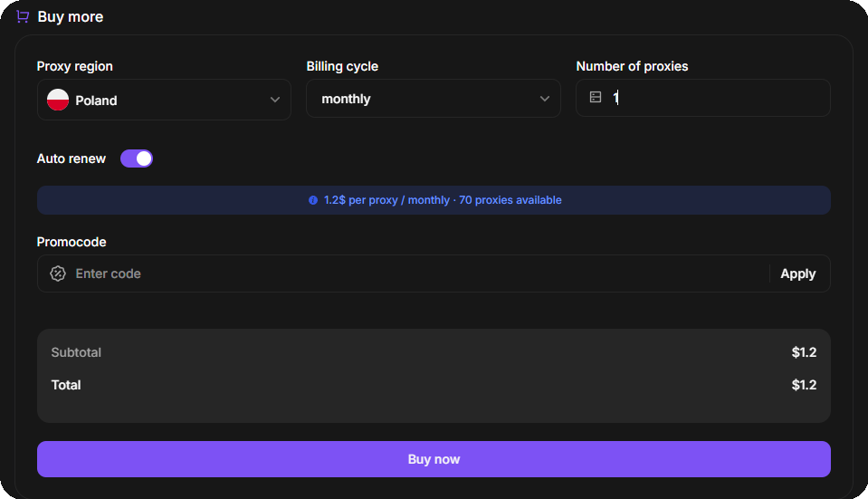The height and width of the screenshot is (499, 868).
Task: Click the price per proxy info banner text
Action: click(x=443, y=200)
